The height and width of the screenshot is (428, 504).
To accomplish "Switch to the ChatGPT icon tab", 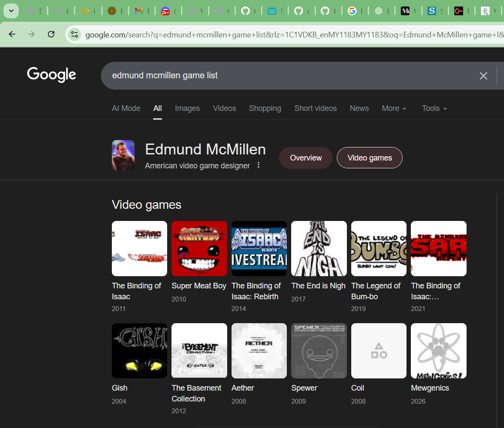I will tap(379, 11).
